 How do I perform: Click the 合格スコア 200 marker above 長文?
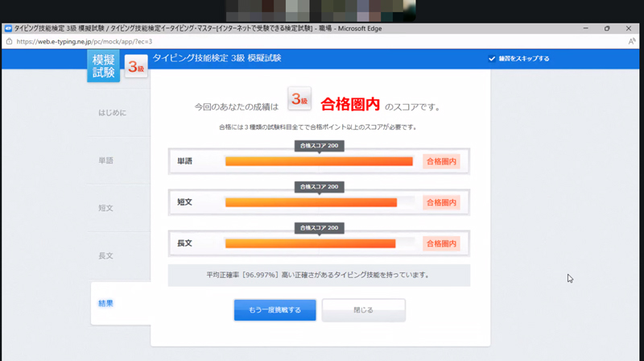click(x=319, y=228)
